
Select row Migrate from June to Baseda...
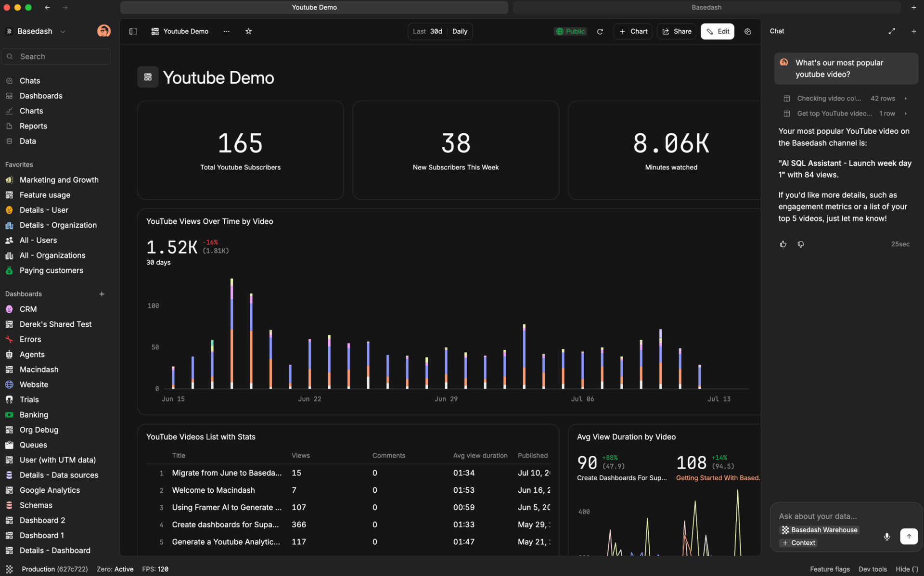(x=348, y=473)
